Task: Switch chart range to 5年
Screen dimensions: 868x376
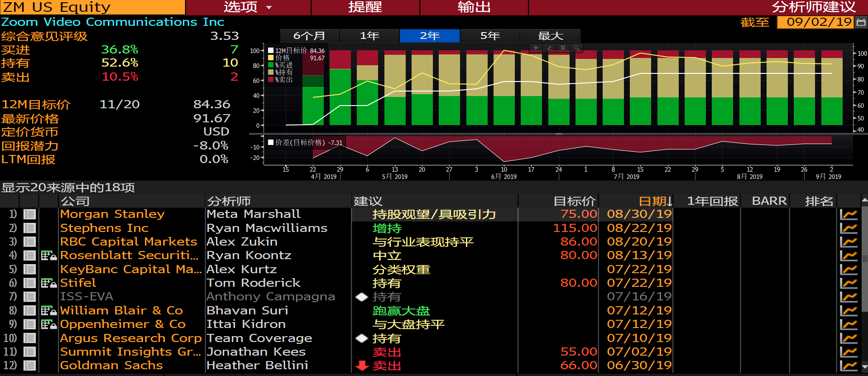Action: [x=490, y=36]
